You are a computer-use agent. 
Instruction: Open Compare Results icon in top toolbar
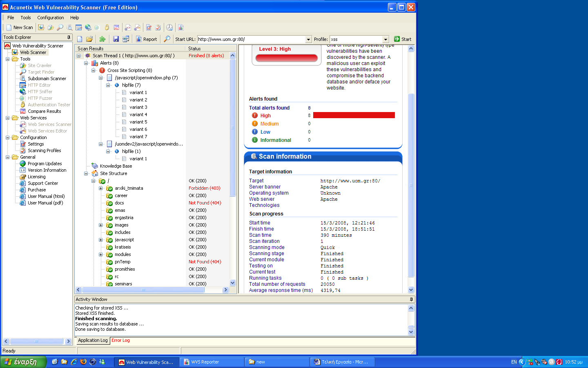pyautogui.click(x=116, y=27)
